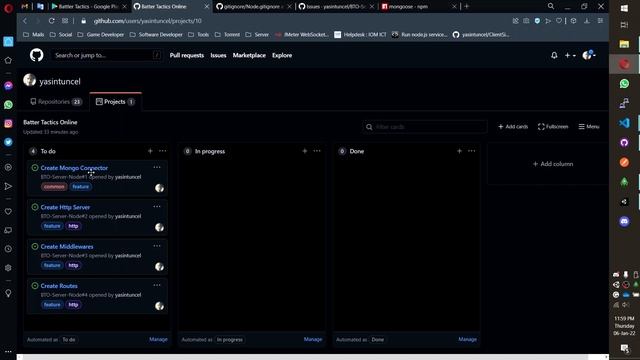Screen dimensions: 640x360
Task: Open Twitter in Opera sidebar
Action: pyautogui.click(x=8, y=142)
